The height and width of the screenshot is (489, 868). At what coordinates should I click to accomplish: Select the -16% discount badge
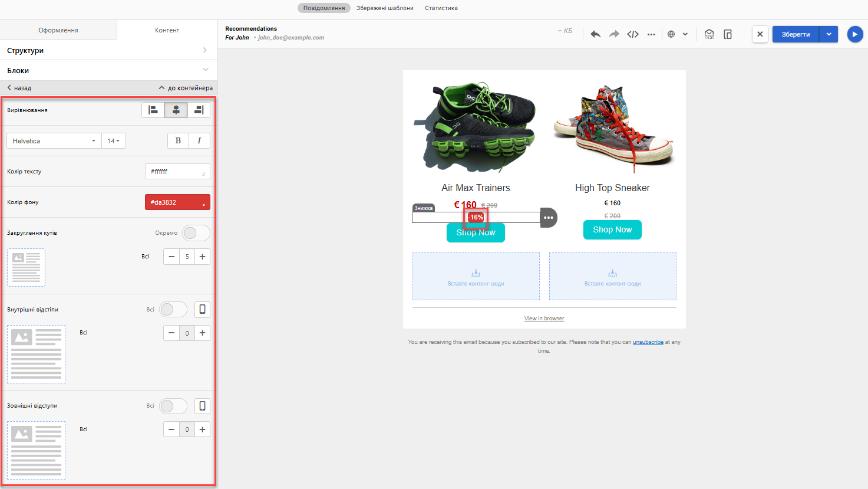pyautogui.click(x=476, y=218)
